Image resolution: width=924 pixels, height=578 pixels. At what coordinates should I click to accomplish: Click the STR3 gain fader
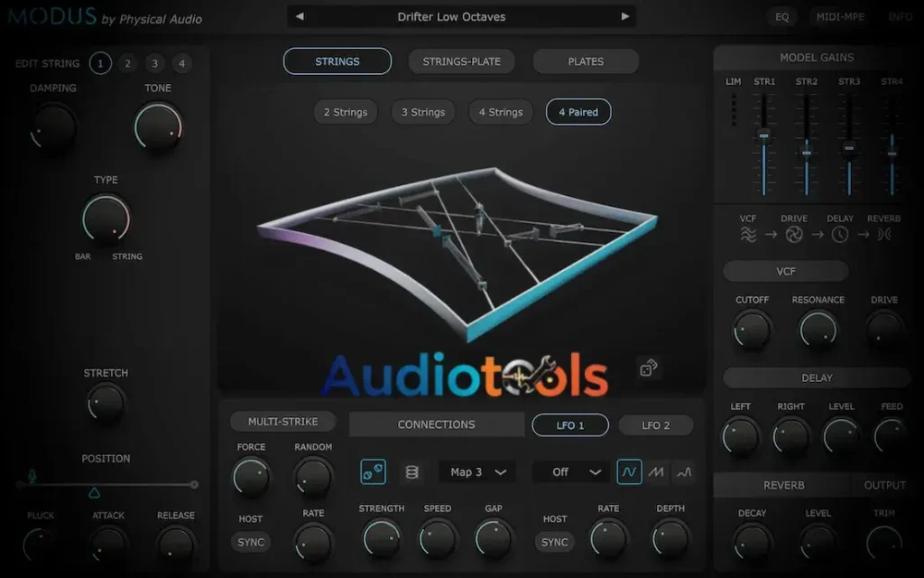[x=849, y=147]
